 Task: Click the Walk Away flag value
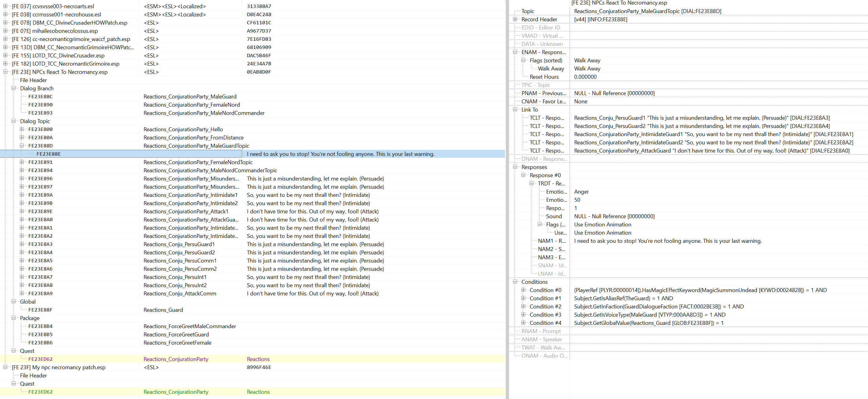pos(587,69)
